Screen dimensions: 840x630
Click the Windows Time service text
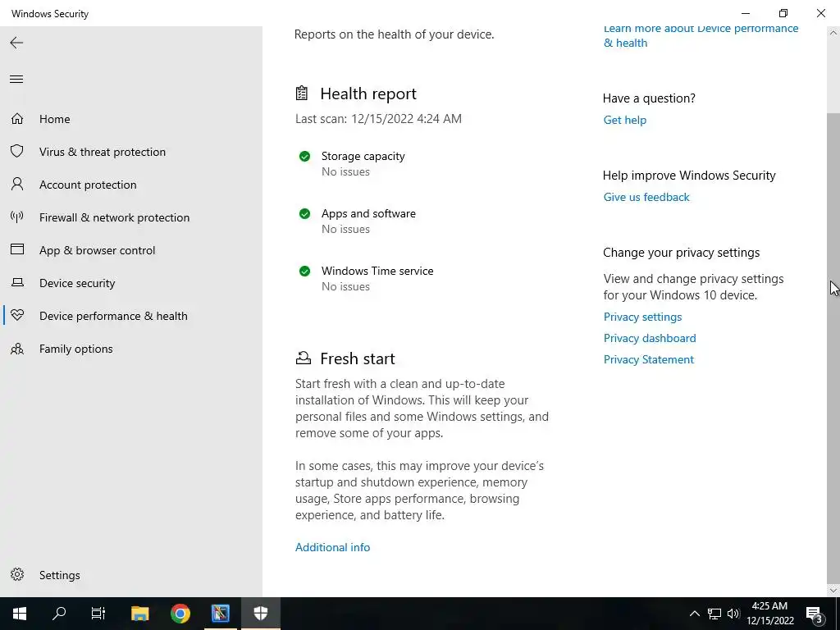[x=377, y=271]
